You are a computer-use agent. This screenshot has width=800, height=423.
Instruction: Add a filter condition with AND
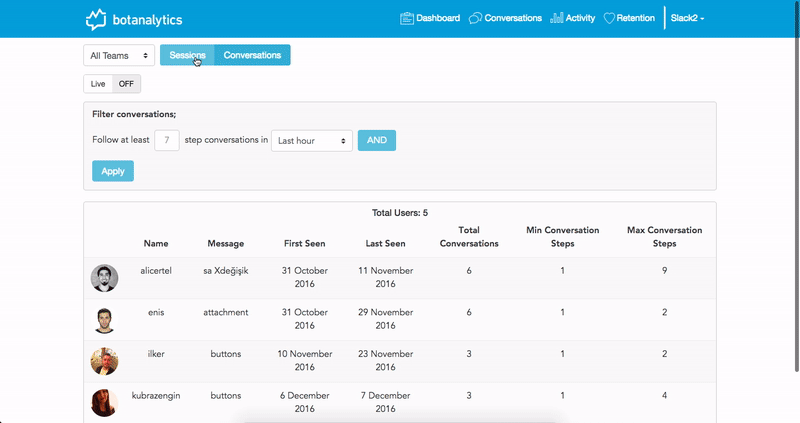point(377,140)
